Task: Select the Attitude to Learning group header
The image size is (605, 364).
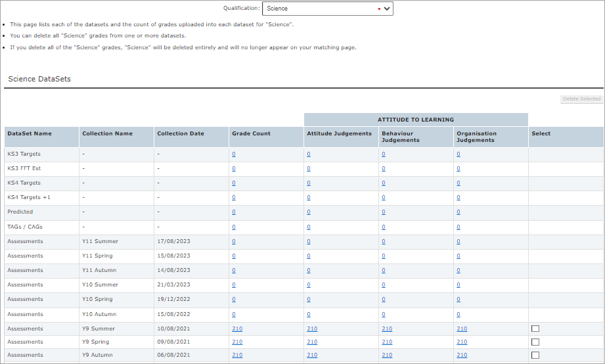Action: pyautogui.click(x=416, y=120)
